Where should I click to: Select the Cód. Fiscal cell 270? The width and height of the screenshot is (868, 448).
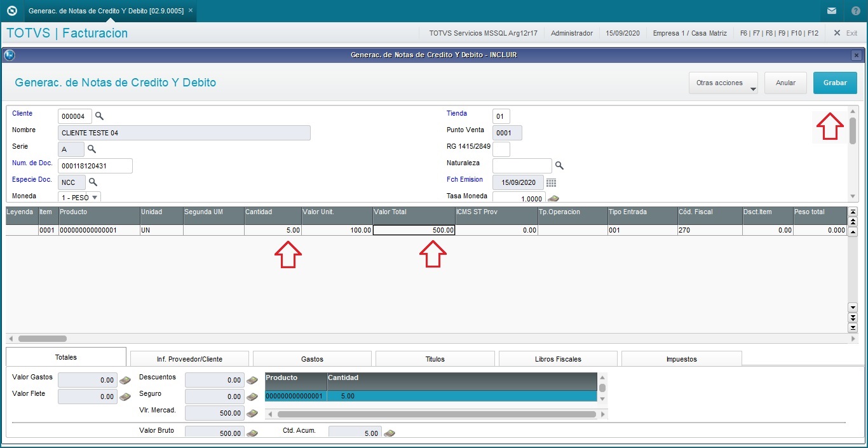(x=710, y=230)
